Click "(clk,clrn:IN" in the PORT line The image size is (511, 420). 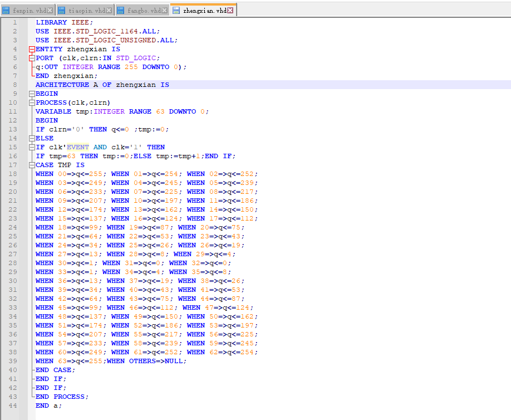85,58
